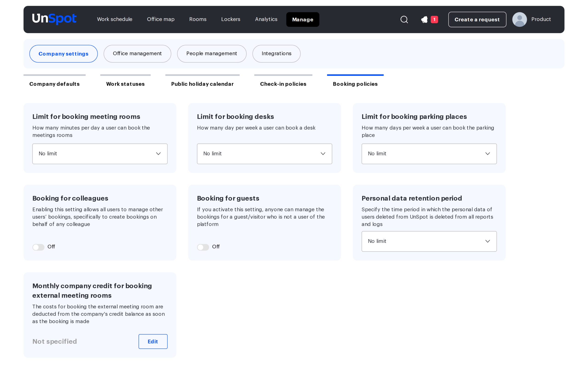Open Lockers section
This screenshot has height=368, width=588.
pyautogui.click(x=231, y=19)
